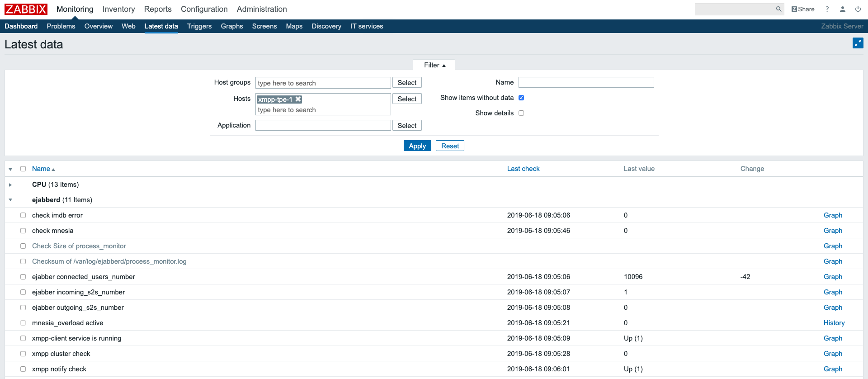Sort the table by Name column
868x379 pixels.
click(41, 169)
